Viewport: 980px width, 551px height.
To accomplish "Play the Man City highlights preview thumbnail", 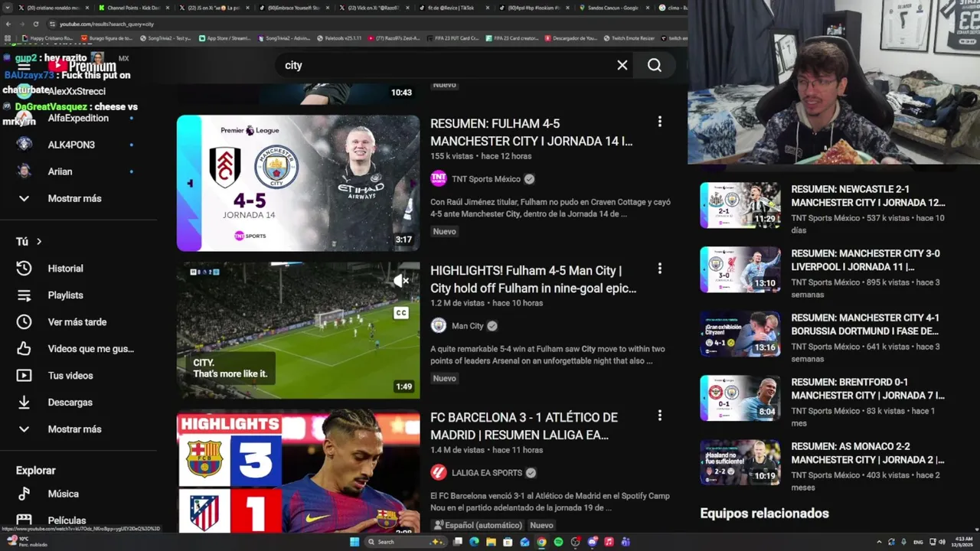I will 298,330.
